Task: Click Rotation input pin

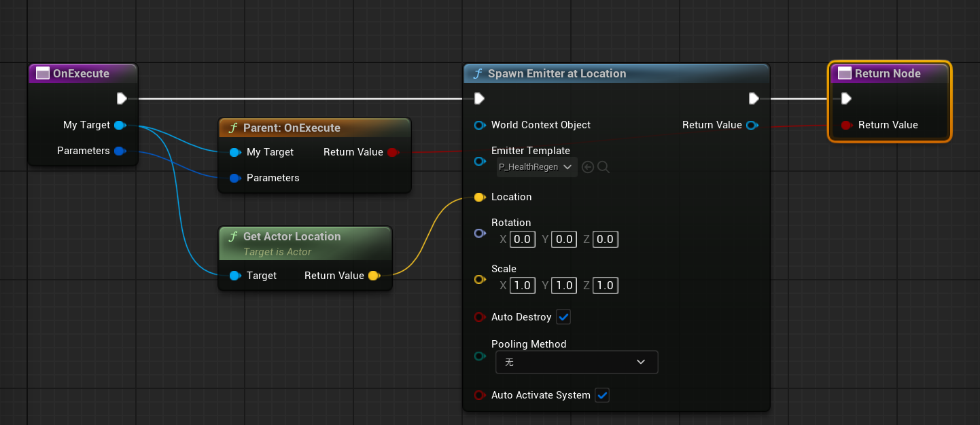Action: click(480, 234)
